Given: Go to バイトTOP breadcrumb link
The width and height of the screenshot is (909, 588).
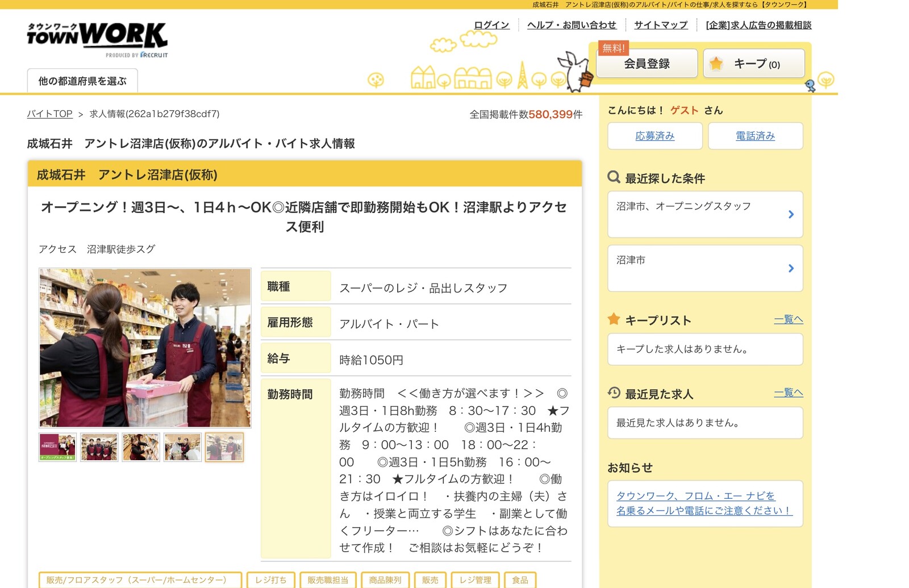Looking at the screenshot, I should (50, 114).
